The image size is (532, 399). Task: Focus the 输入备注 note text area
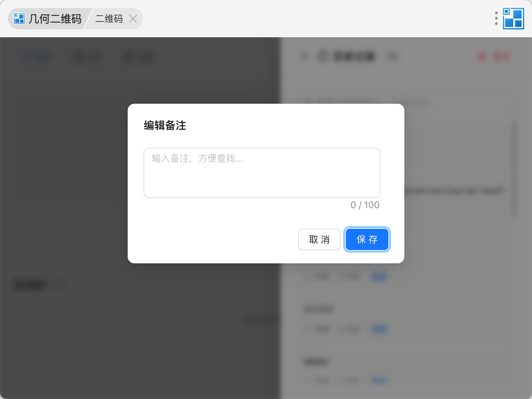(262, 173)
